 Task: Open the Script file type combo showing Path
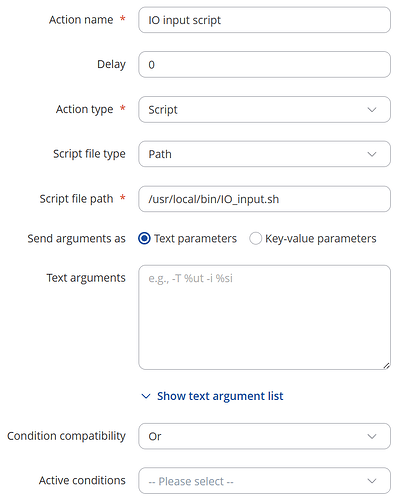pyautogui.click(x=264, y=154)
